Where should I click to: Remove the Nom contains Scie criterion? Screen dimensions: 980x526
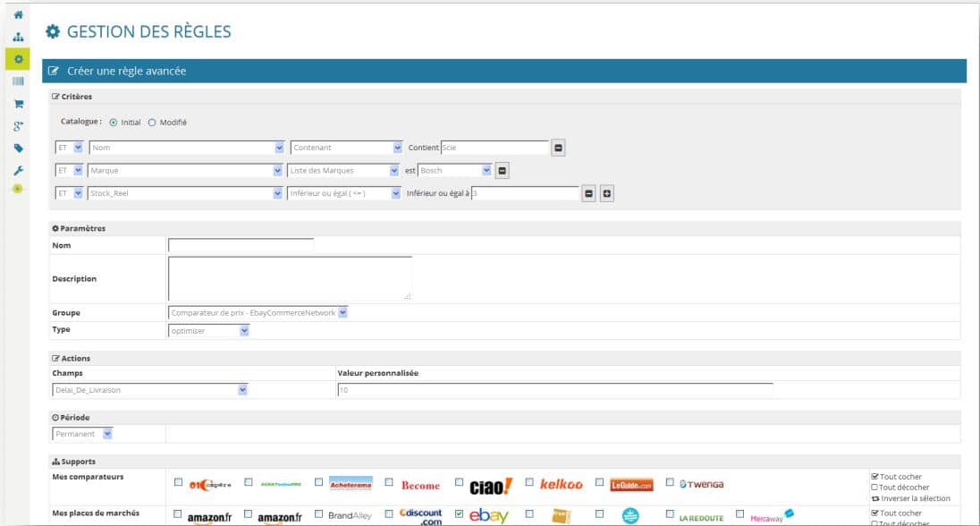[558, 148]
